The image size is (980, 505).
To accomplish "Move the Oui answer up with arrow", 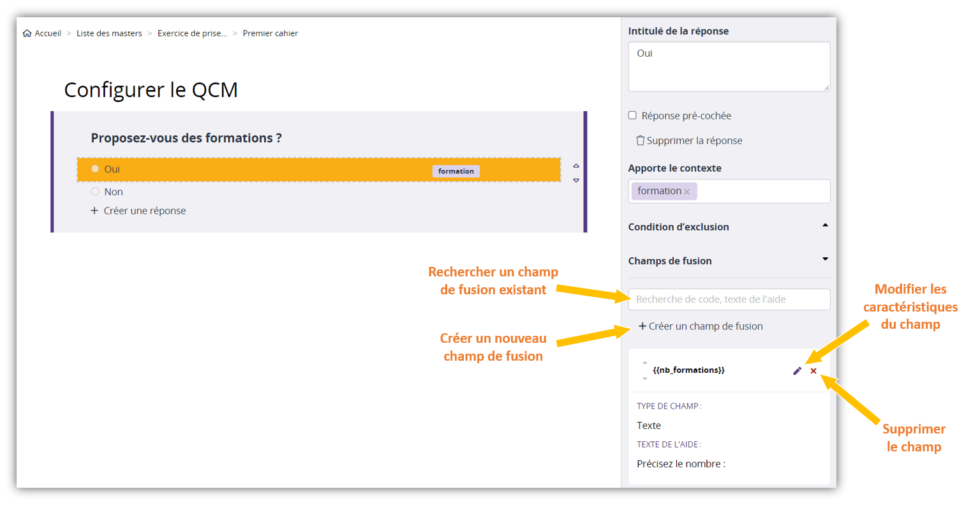I will 576,165.
